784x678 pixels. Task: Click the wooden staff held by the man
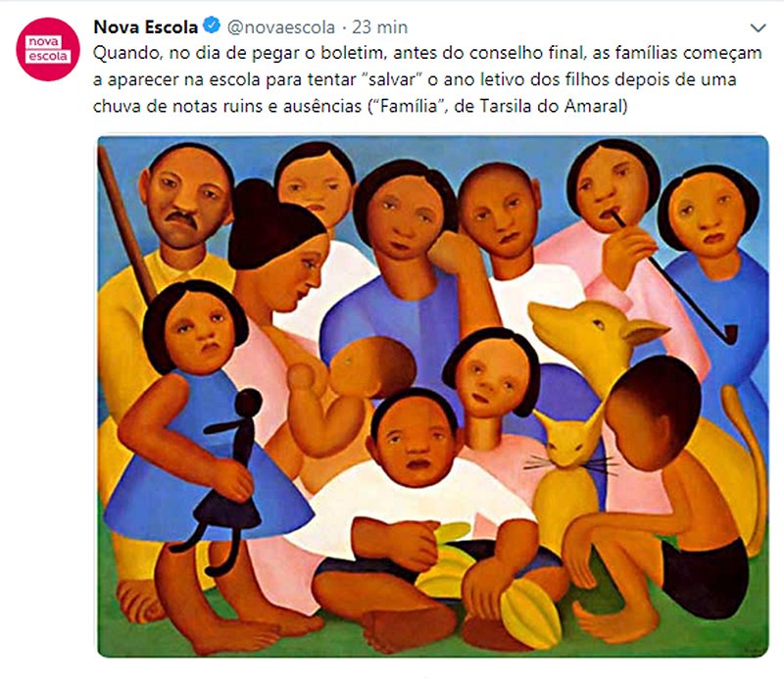(x=127, y=225)
